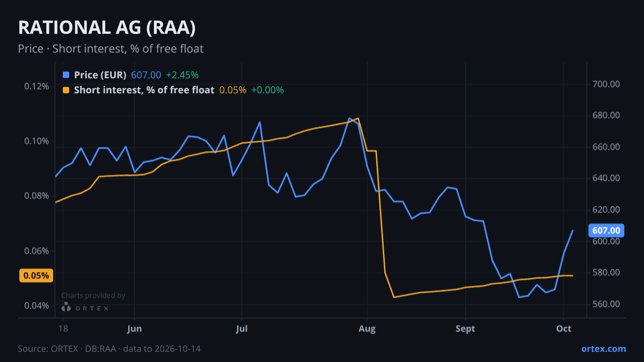Click the 18 x-axis date label
This screenshot has height=362, width=644.
click(63, 329)
